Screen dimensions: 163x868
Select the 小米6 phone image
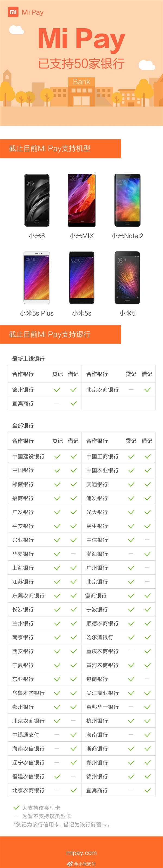[37, 200]
